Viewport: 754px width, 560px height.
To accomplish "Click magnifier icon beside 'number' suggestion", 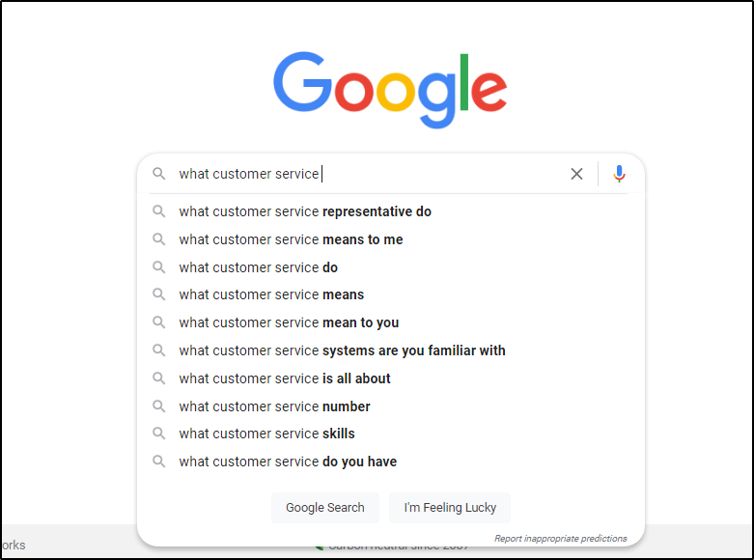I will pos(159,406).
